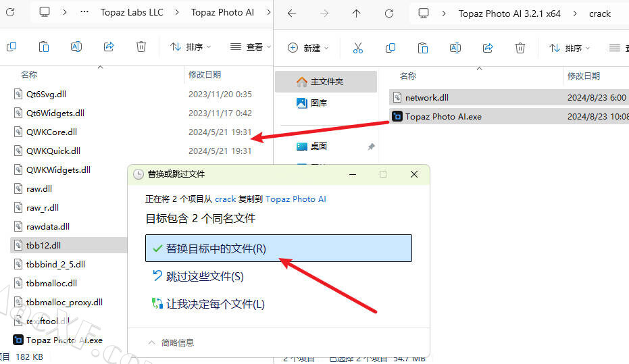Click Topaz Labs LLC breadcrumb
Screen dimensions: 629x364
(132, 12)
